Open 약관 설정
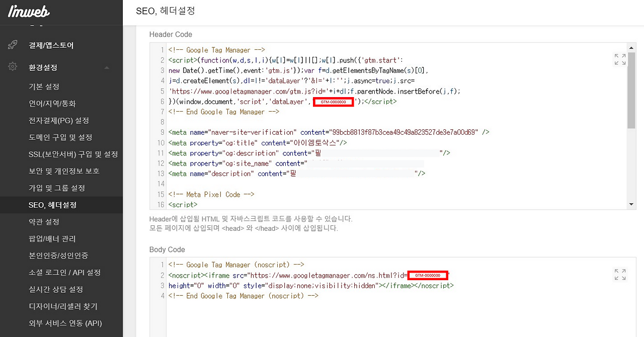This screenshot has width=644, height=337. click(x=44, y=222)
